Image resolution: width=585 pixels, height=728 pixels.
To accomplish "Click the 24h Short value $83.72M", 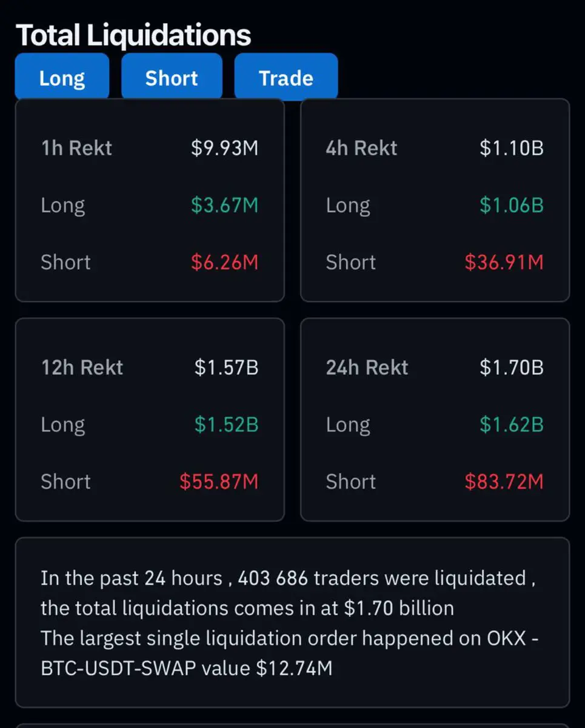I will (504, 482).
